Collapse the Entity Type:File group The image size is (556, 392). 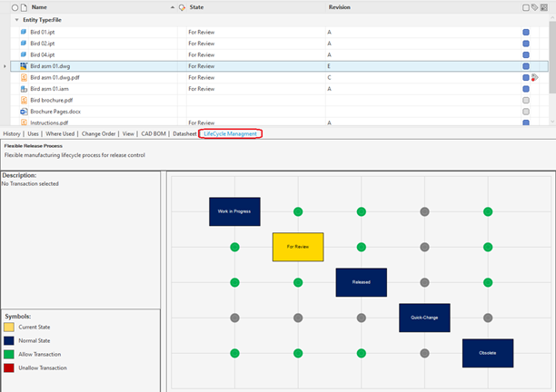pos(16,20)
